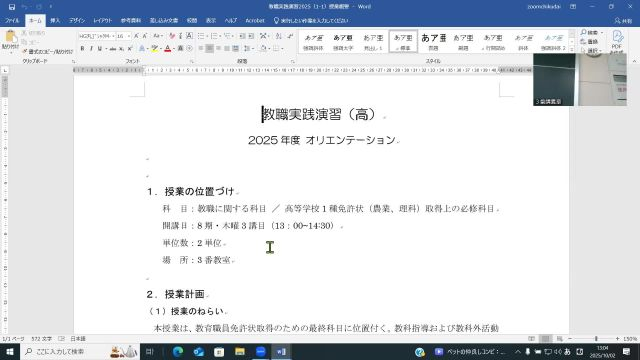Open the font name dropdown
This screenshot has width=640, height=360.
coord(113,36)
